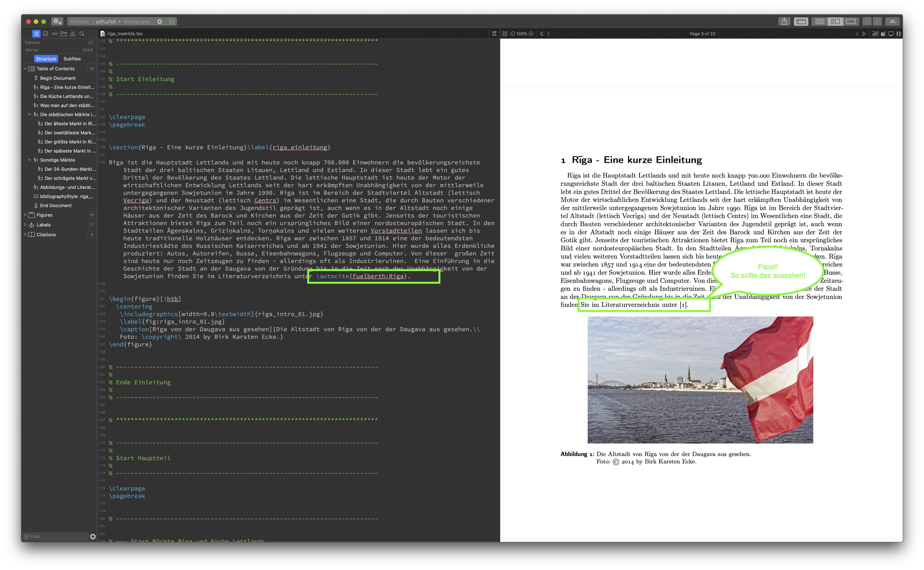924x570 pixels.
Task: Click the Page 3 of 23 indicator
Action: pyautogui.click(x=702, y=34)
